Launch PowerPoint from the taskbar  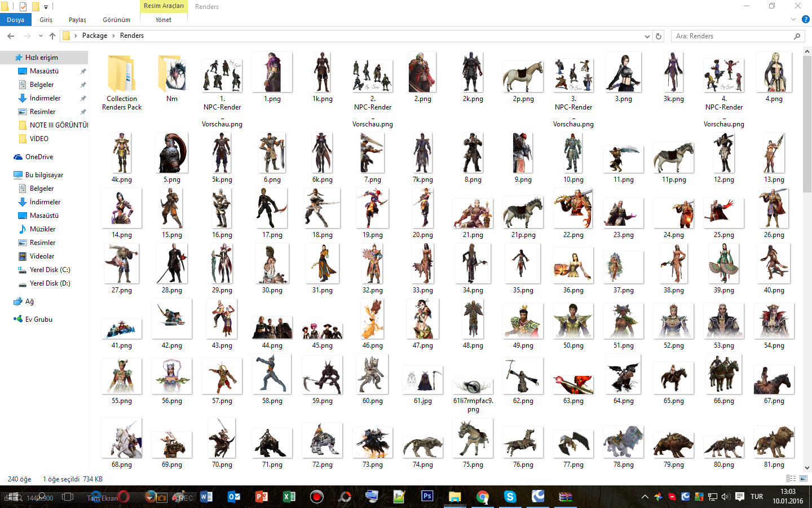[262, 497]
